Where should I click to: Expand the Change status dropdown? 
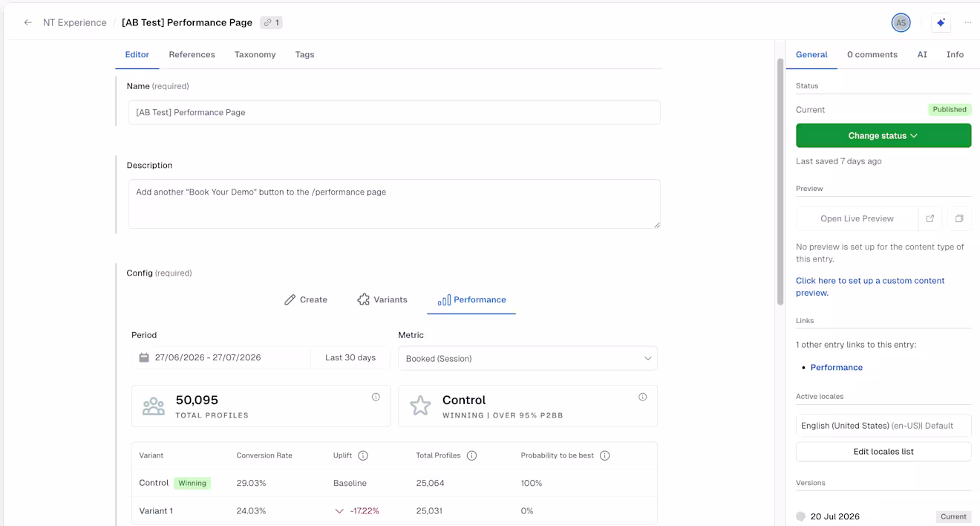(x=883, y=136)
